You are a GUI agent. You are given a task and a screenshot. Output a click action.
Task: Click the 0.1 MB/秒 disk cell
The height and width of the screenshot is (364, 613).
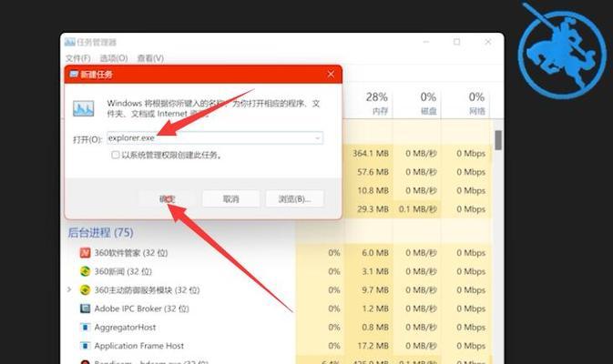click(417, 209)
